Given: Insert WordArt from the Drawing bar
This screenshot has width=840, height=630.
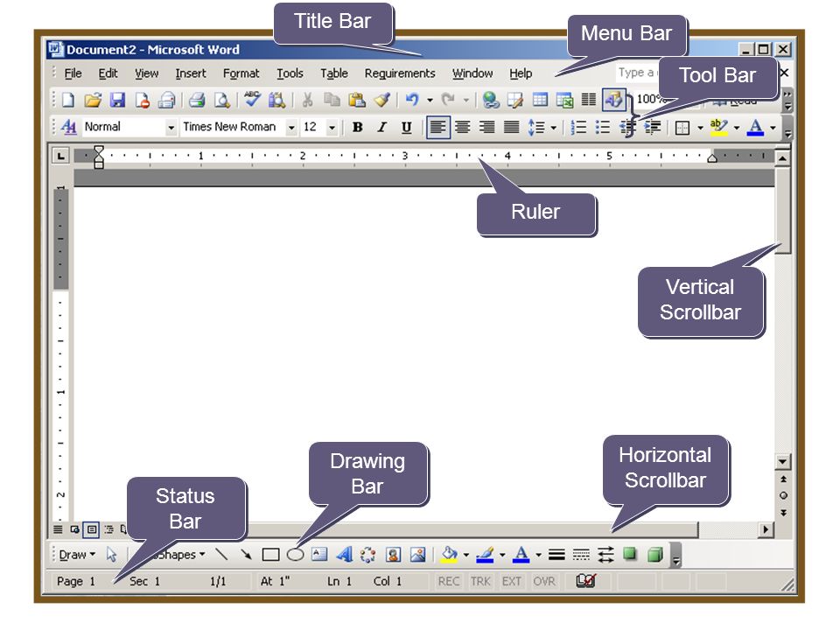Looking at the screenshot, I should pos(345,555).
